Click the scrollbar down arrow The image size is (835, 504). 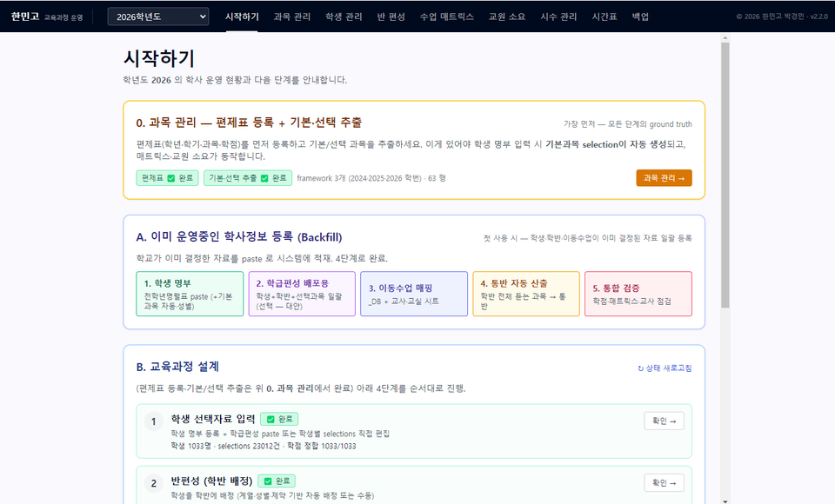tap(725, 501)
